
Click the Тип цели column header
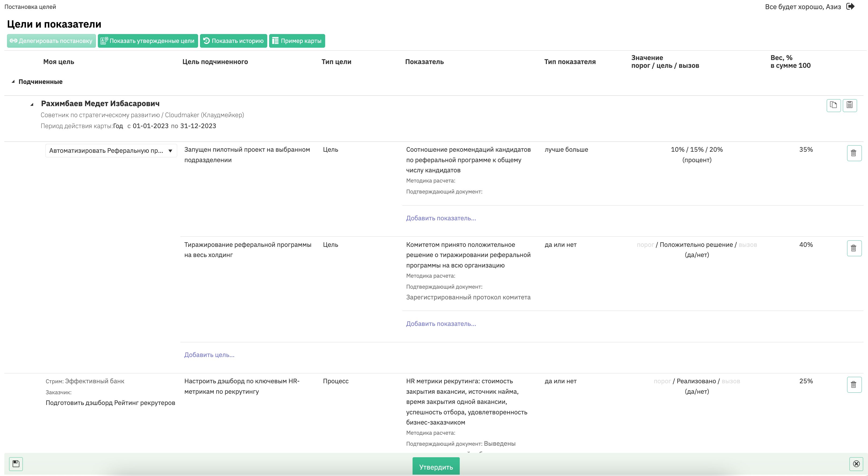pos(336,62)
